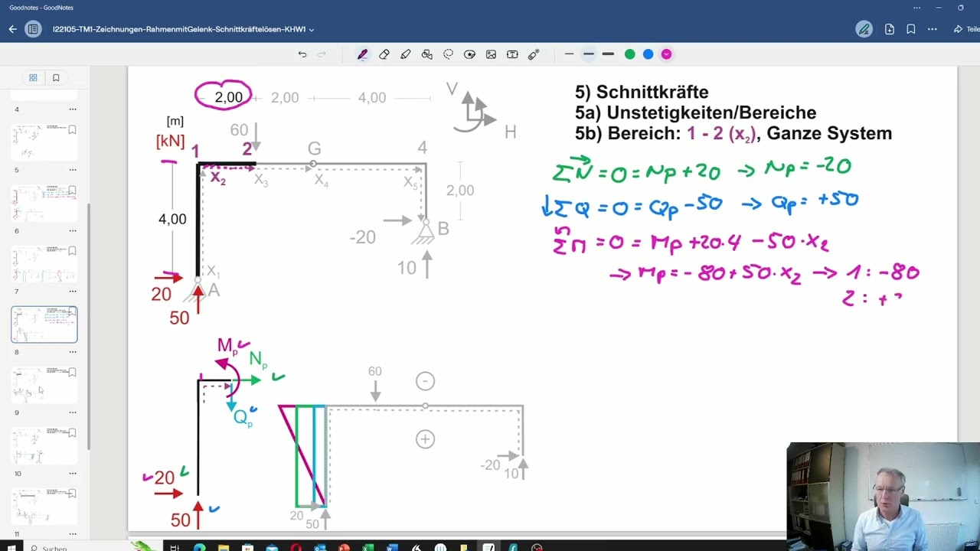Toggle the page sidebar panel

pos(33,29)
